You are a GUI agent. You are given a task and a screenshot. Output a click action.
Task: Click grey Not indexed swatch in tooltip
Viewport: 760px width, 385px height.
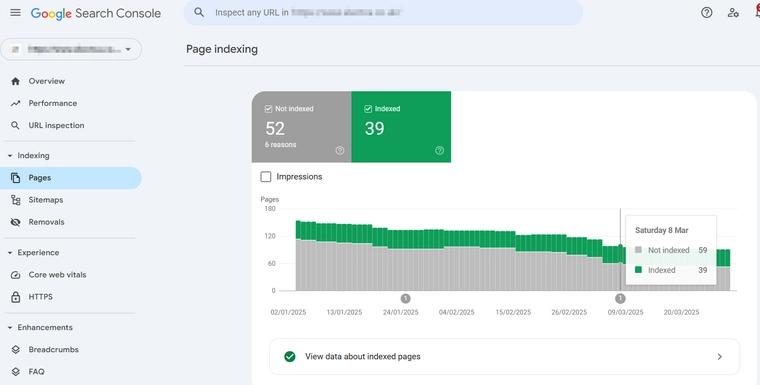tap(638, 250)
